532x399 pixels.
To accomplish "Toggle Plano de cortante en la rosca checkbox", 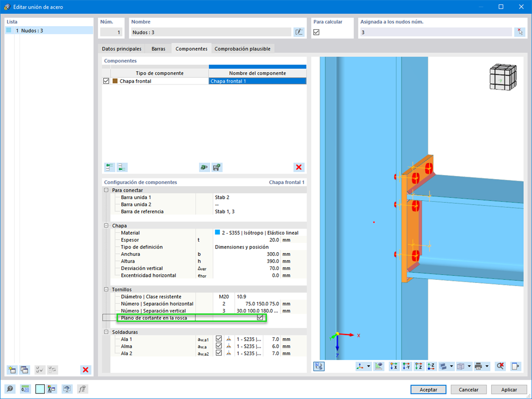I will (260, 318).
